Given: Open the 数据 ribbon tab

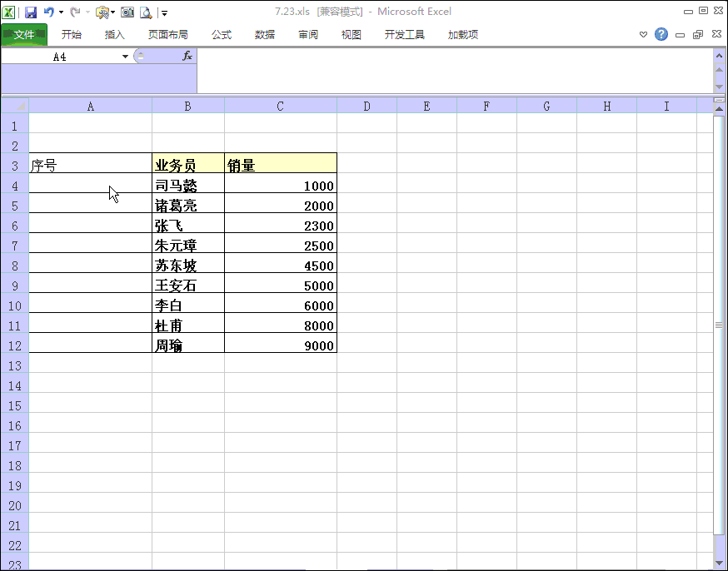Looking at the screenshot, I should (x=265, y=35).
